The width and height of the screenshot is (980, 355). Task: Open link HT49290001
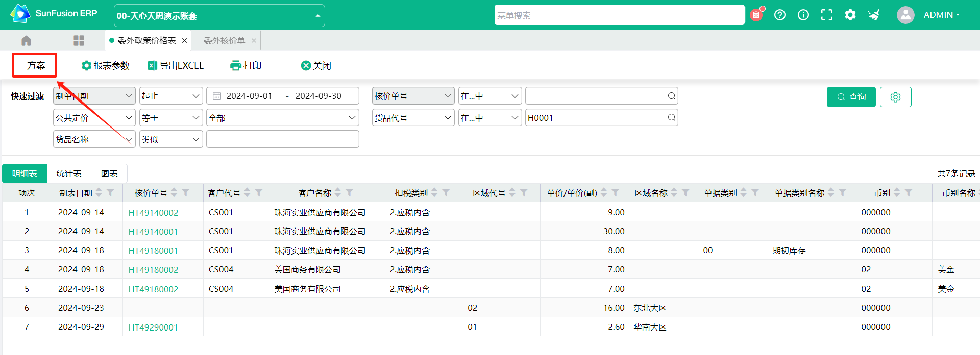pos(153,327)
